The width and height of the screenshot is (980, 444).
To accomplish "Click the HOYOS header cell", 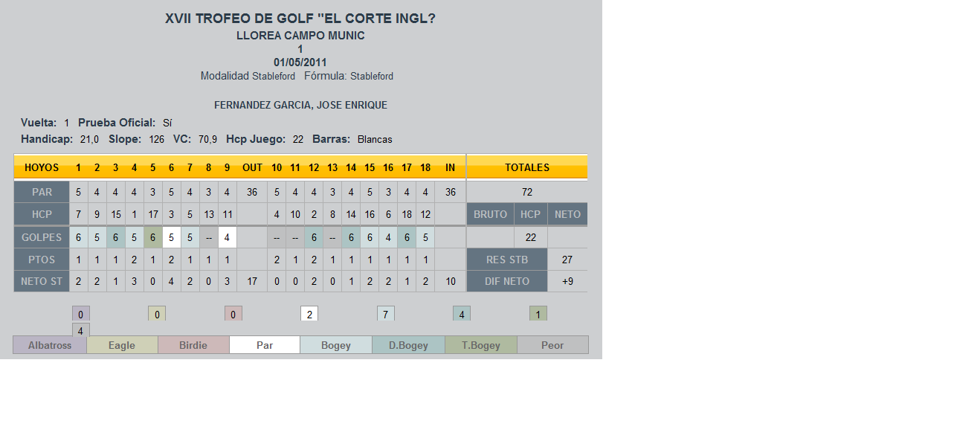I will pyautogui.click(x=42, y=167).
